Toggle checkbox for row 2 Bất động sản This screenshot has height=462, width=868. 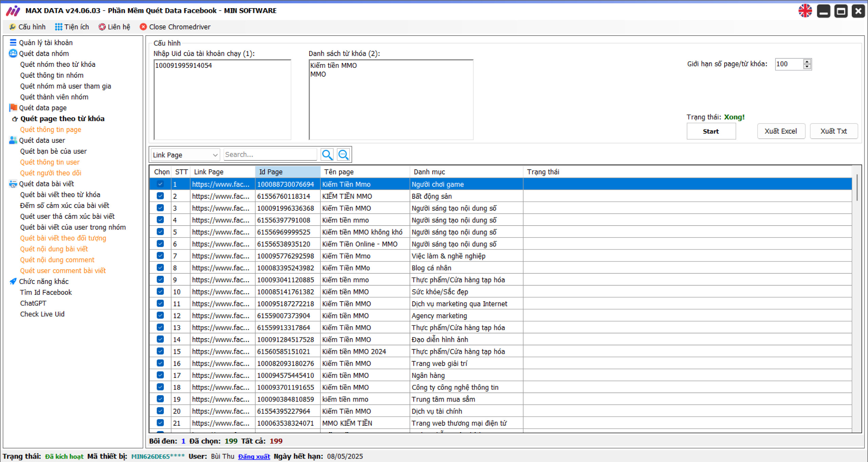click(x=161, y=196)
